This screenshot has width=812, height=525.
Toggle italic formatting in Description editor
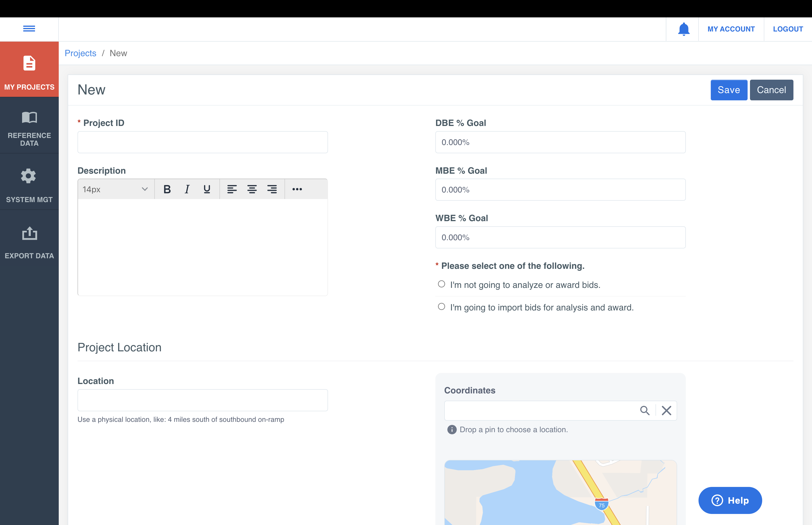pyautogui.click(x=187, y=189)
